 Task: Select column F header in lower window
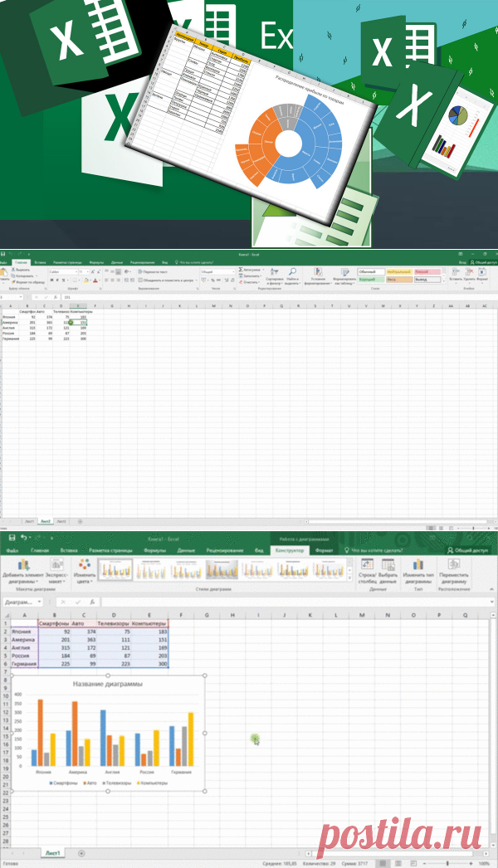pos(181,615)
